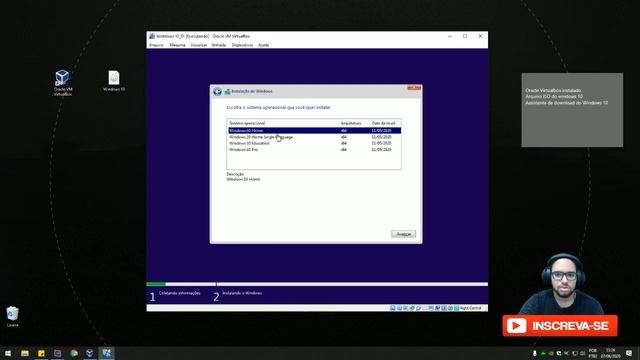Close the VirtualBox VM window
640x360 pixels.
(x=480, y=36)
